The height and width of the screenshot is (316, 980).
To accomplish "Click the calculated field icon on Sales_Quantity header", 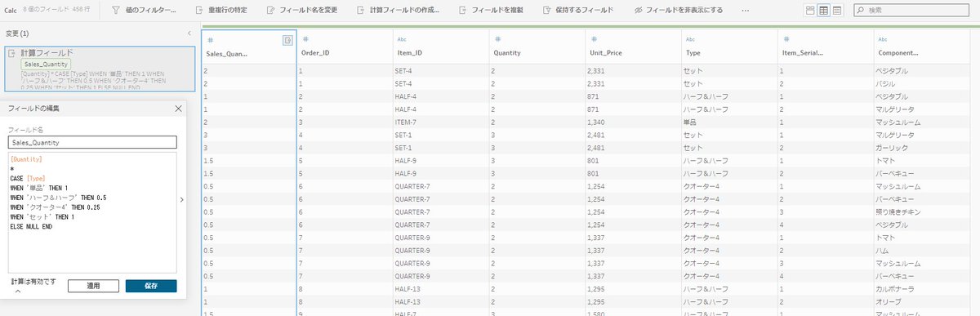I will coord(288,40).
